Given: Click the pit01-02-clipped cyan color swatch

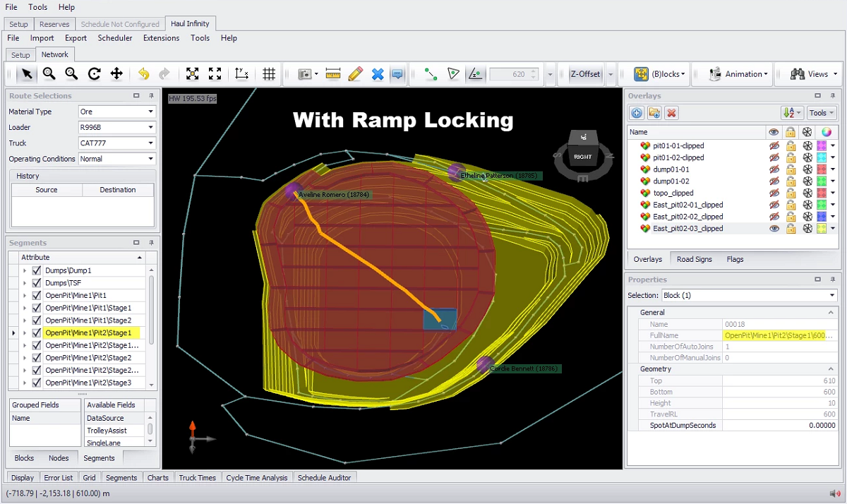Looking at the screenshot, I should pos(822,157).
